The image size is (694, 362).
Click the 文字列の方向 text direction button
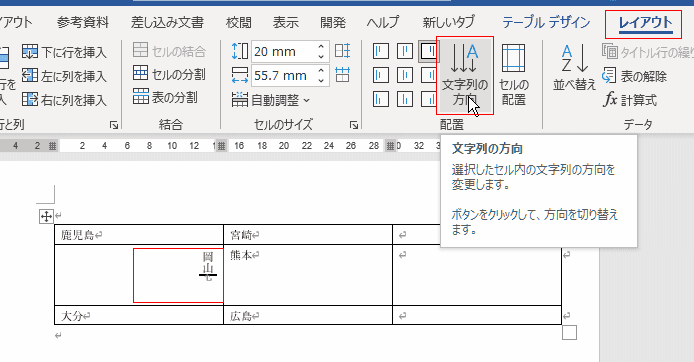(465, 75)
